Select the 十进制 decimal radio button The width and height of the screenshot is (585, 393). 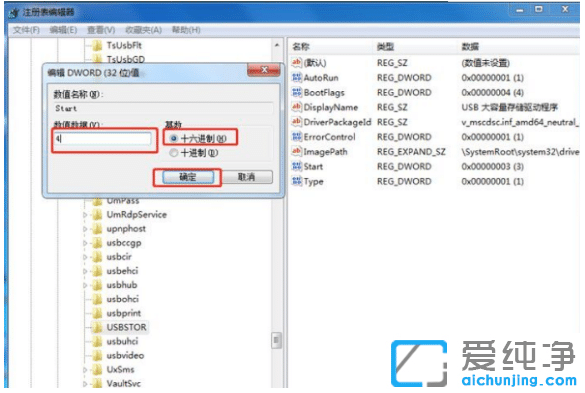click(173, 153)
